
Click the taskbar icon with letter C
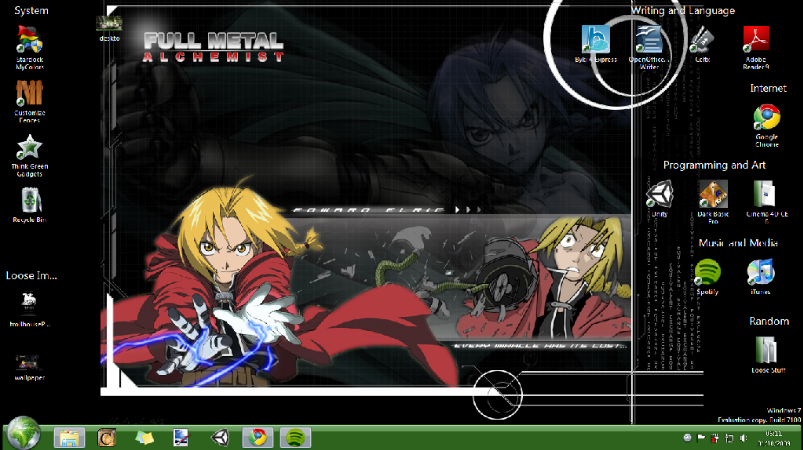(107, 438)
